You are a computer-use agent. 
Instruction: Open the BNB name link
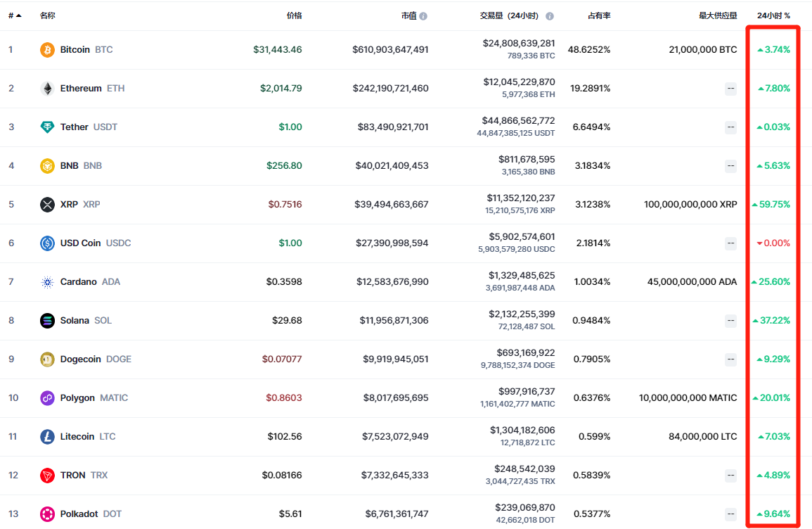(81, 166)
